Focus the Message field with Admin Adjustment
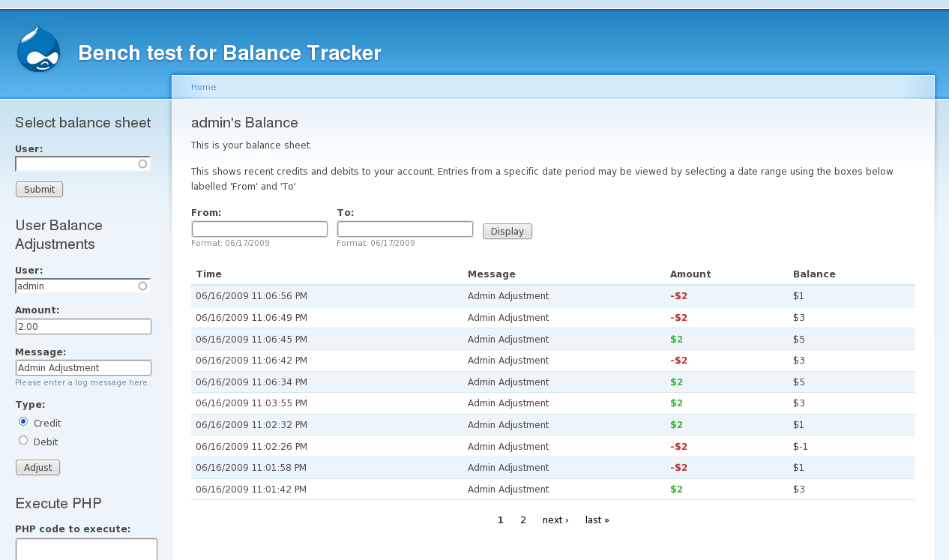The width and height of the screenshot is (949, 560). [x=83, y=368]
